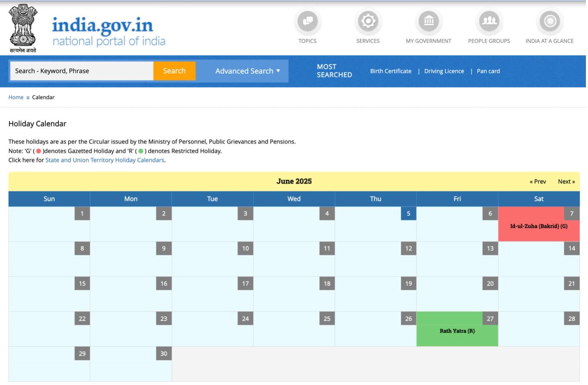Open State and Union Territory Holiday Calendars link
The height and width of the screenshot is (385, 588).
[x=105, y=160]
